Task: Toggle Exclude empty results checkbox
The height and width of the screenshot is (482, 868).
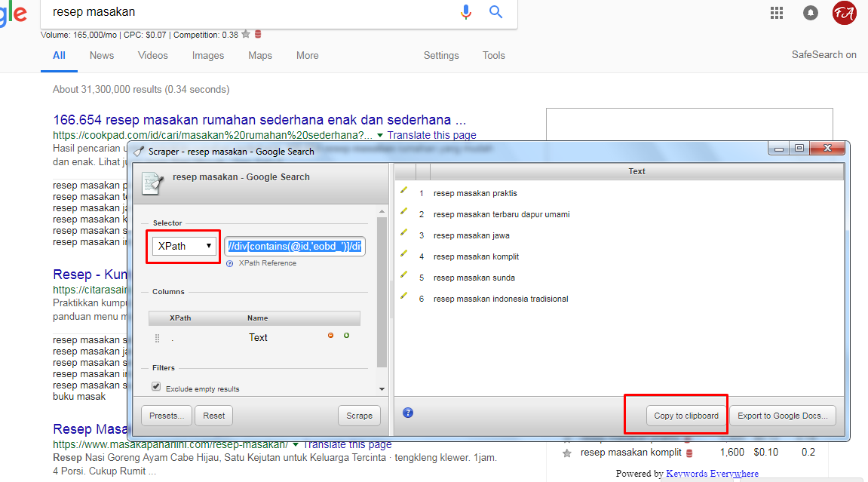Action: [156, 387]
